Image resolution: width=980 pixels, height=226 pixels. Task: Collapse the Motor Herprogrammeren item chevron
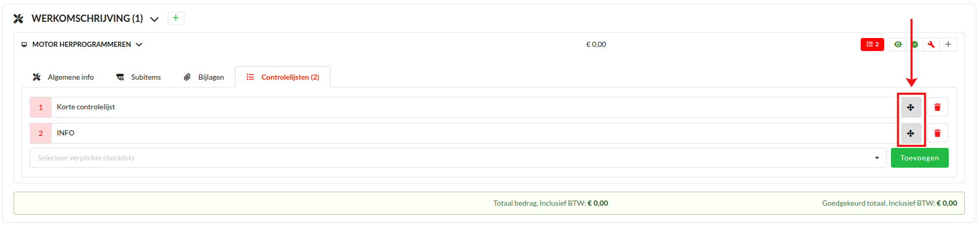(x=139, y=45)
